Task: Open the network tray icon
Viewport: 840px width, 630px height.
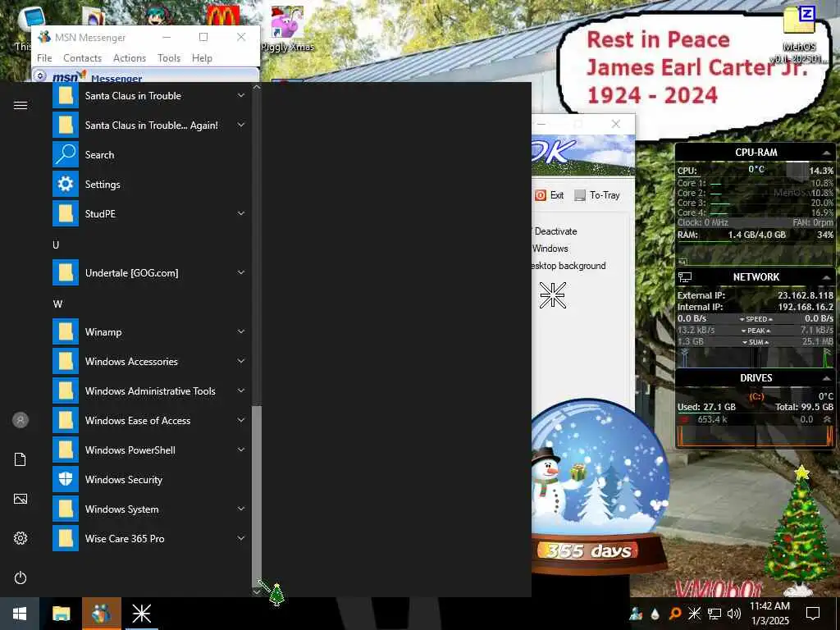Action: point(714,614)
